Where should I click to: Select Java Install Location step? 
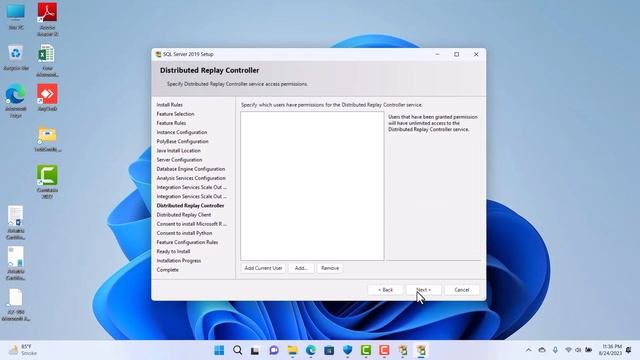(x=178, y=151)
